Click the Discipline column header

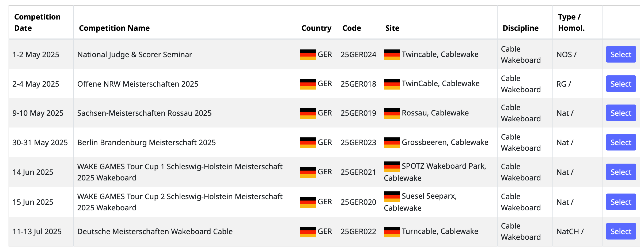[x=520, y=28]
